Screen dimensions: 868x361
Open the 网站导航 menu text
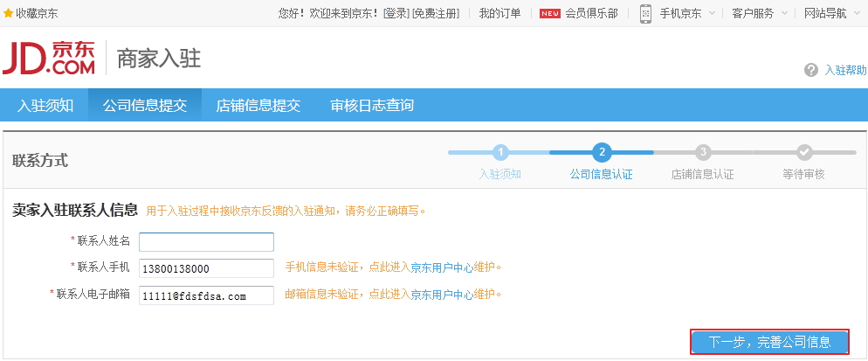click(x=825, y=13)
